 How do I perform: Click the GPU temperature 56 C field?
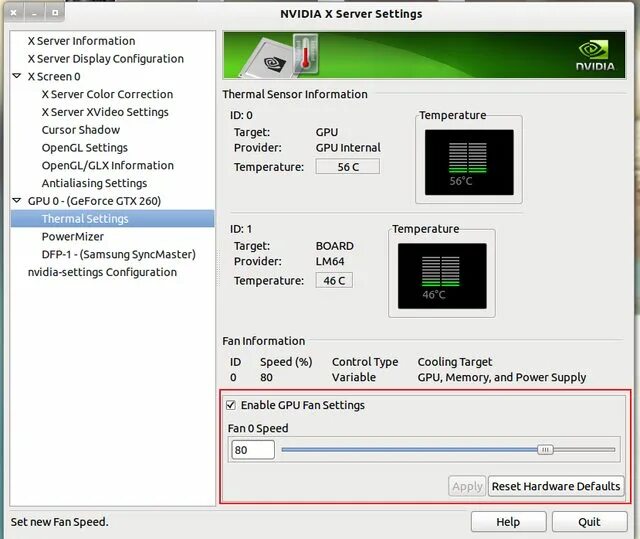pyautogui.click(x=348, y=167)
